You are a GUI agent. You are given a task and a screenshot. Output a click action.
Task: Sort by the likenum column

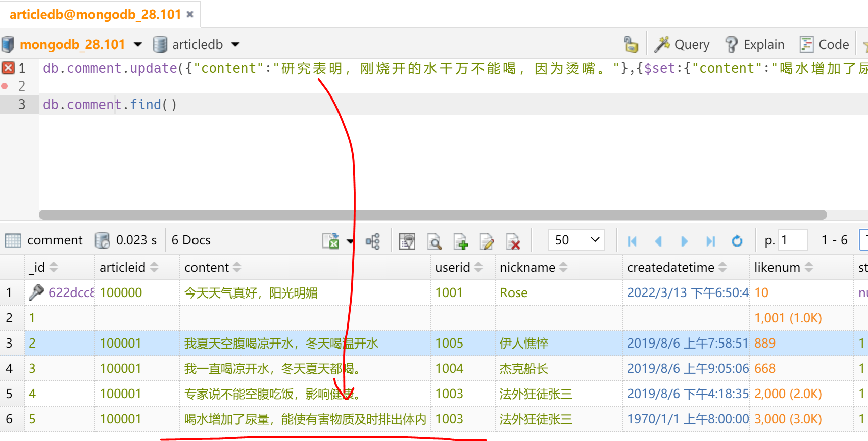pos(809,267)
